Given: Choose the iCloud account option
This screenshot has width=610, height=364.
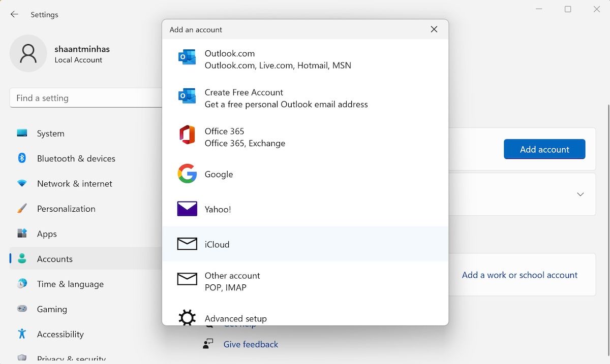Looking at the screenshot, I should 305,244.
